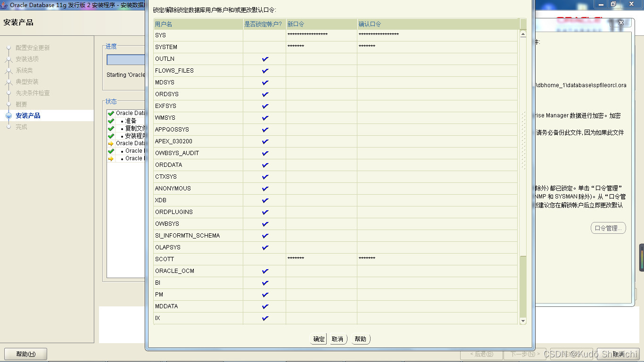Toggle lock checkmark for MDDATA account
Viewport: 644px width, 362px height.
[265, 306]
